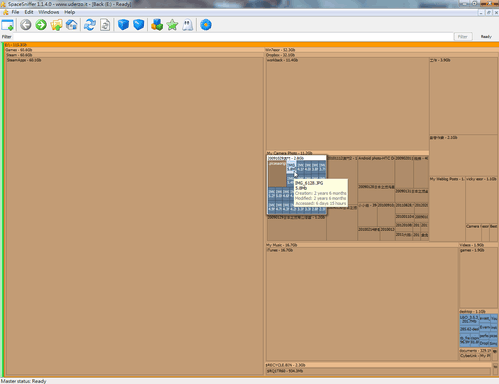
Task: Open the File menu
Action: [15, 12]
